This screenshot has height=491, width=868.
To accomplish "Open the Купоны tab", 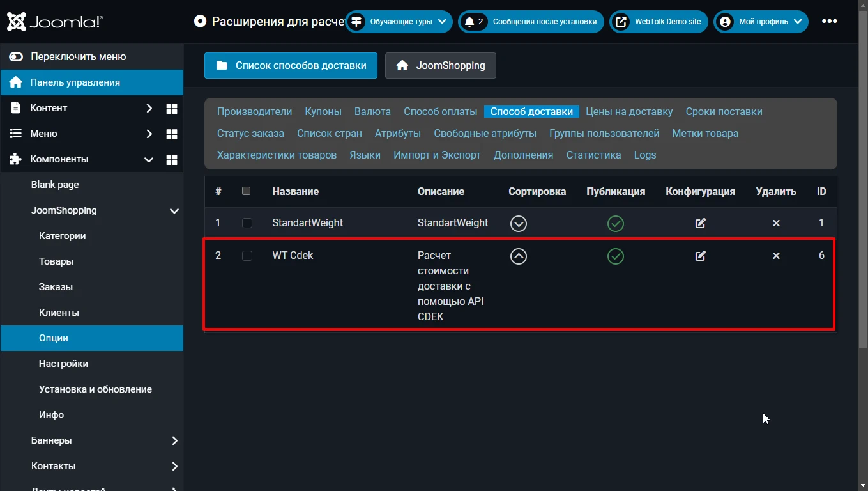I will point(323,111).
